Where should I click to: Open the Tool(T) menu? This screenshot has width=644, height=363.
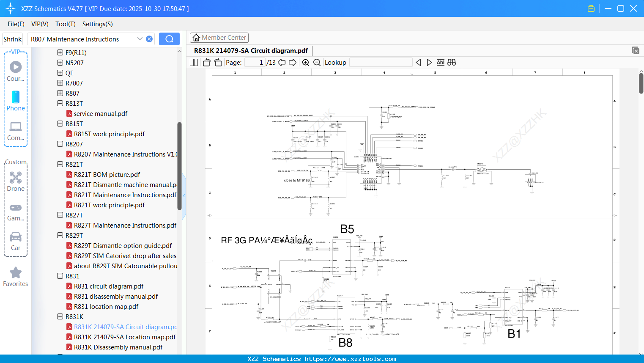[65, 24]
